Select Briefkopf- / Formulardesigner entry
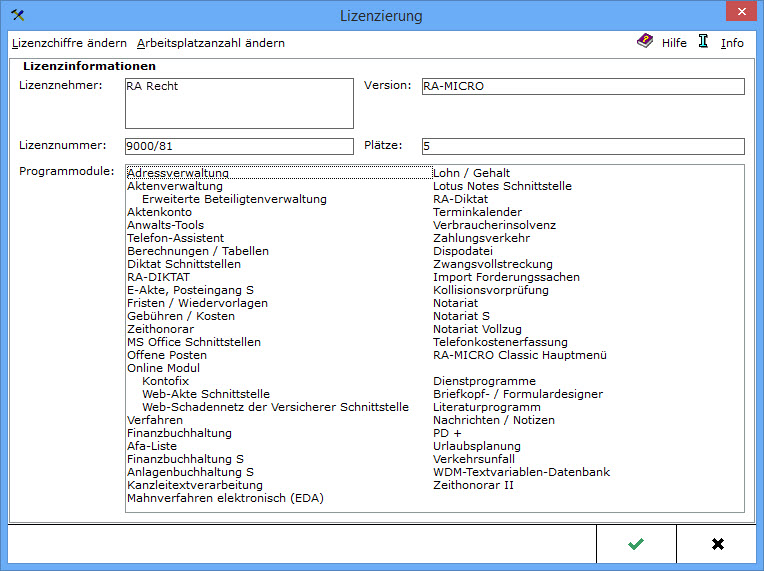Viewport: 764px width, 571px height. click(x=518, y=394)
